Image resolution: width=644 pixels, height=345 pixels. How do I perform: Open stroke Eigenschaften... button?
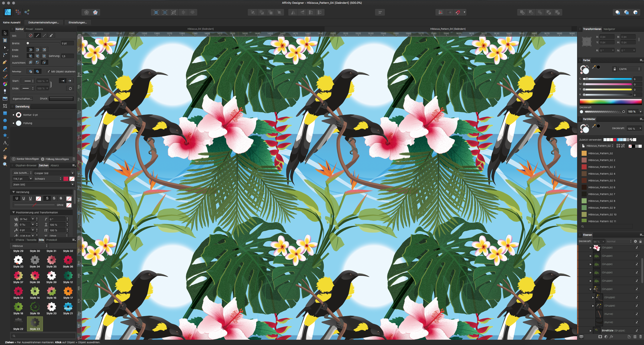[x=22, y=99]
